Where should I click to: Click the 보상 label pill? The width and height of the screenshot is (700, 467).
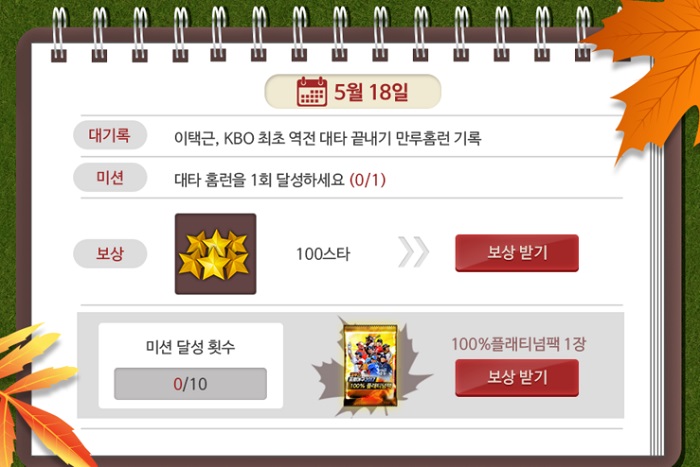coord(110,254)
